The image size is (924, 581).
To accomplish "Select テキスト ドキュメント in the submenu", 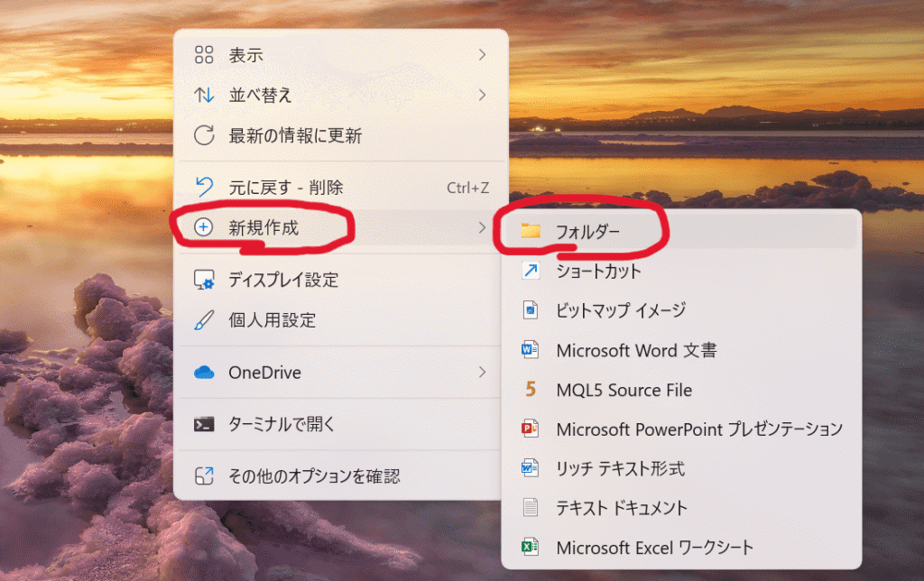I will point(621,508).
